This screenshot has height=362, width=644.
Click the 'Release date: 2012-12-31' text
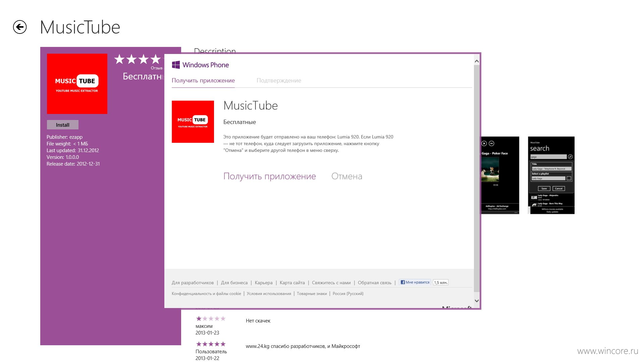(x=73, y=164)
